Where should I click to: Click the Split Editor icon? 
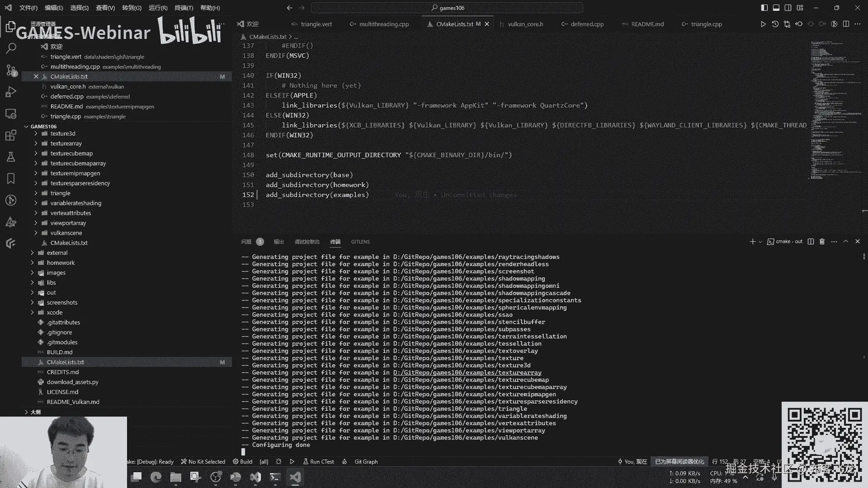[x=846, y=24]
